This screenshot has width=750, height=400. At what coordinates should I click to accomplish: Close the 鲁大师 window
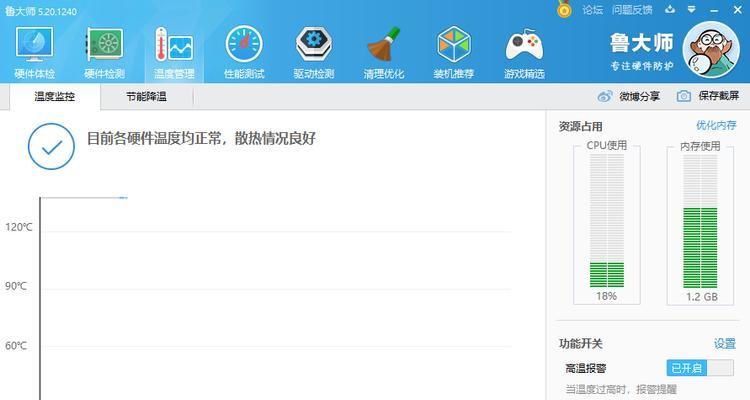coord(738,10)
